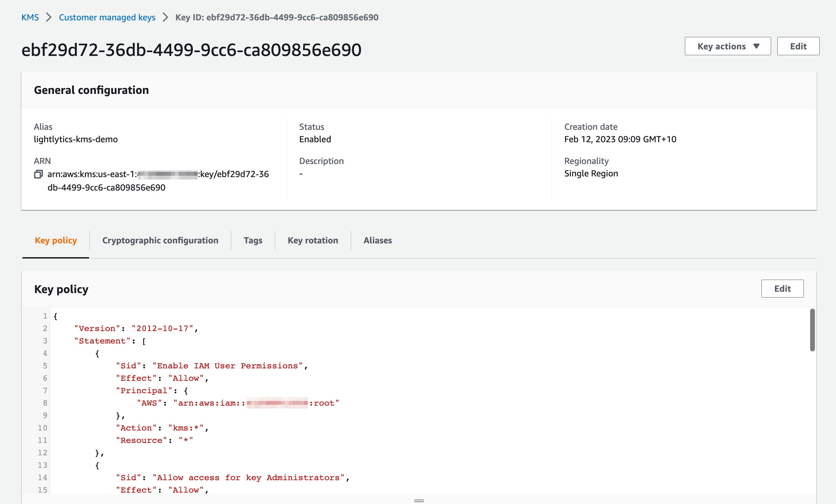This screenshot has height=504, width=836.
Task: Click chevron after KMS breadcrumb
Action: click(x=49, y=17)
